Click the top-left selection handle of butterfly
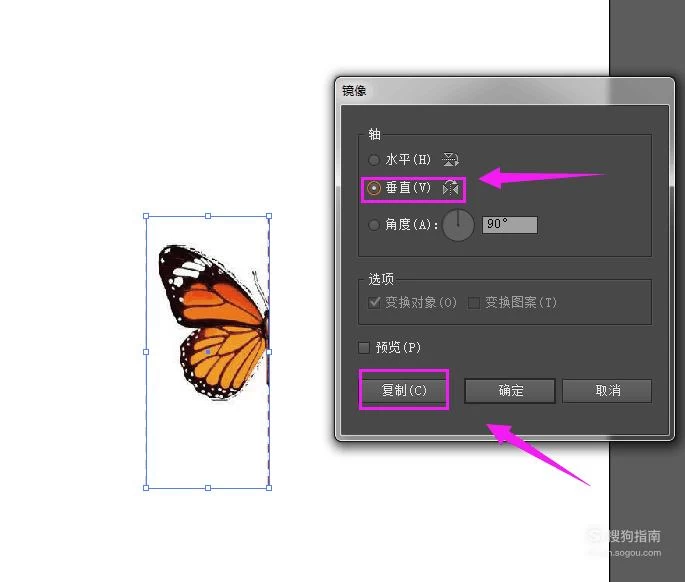The image size is (685, 582). click(146, 216)
